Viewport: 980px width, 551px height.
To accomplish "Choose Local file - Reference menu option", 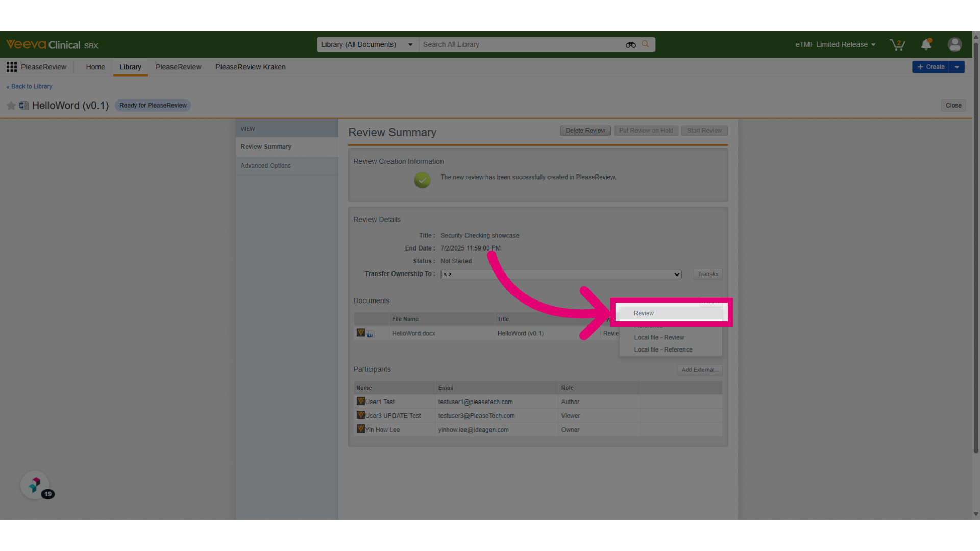I will click(671, 349).
